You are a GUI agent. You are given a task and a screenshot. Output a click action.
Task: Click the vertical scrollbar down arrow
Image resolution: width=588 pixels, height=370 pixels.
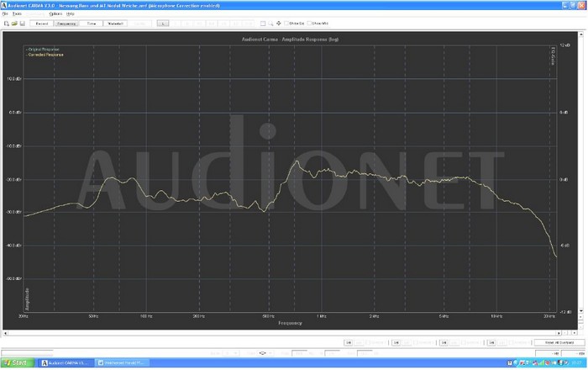pos(581,311)
